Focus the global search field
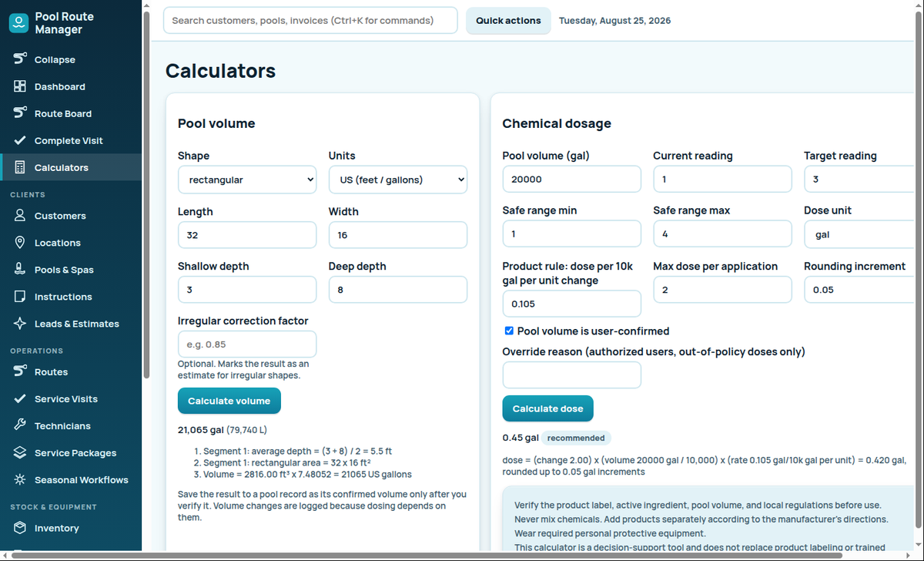Viewport: 924px width, 561px height. [x=310, y=21]
